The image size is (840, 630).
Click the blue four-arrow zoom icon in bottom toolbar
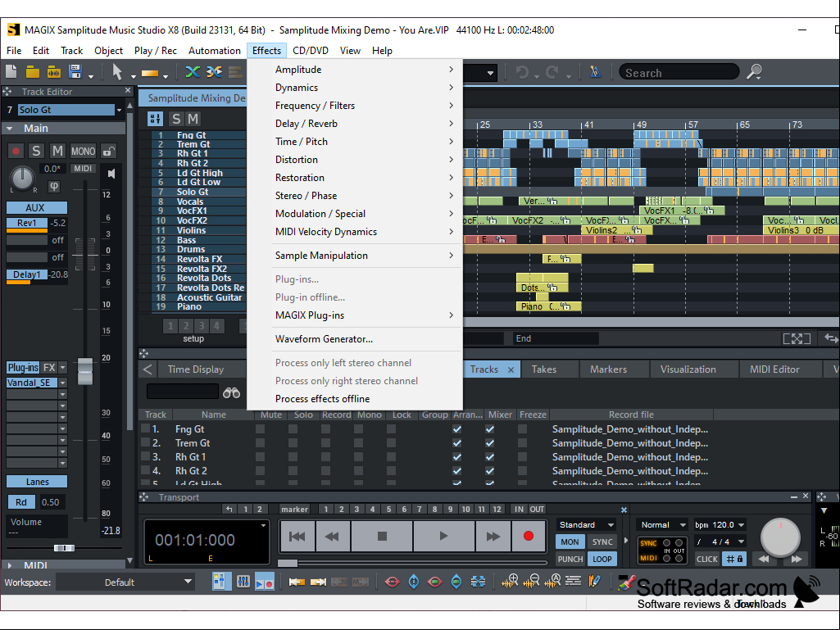click(478, 581)
